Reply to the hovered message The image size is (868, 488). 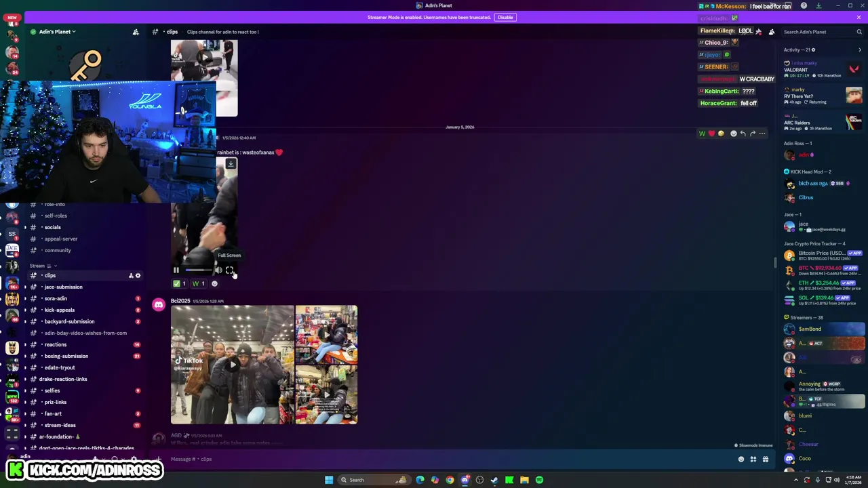pos(743,134)
